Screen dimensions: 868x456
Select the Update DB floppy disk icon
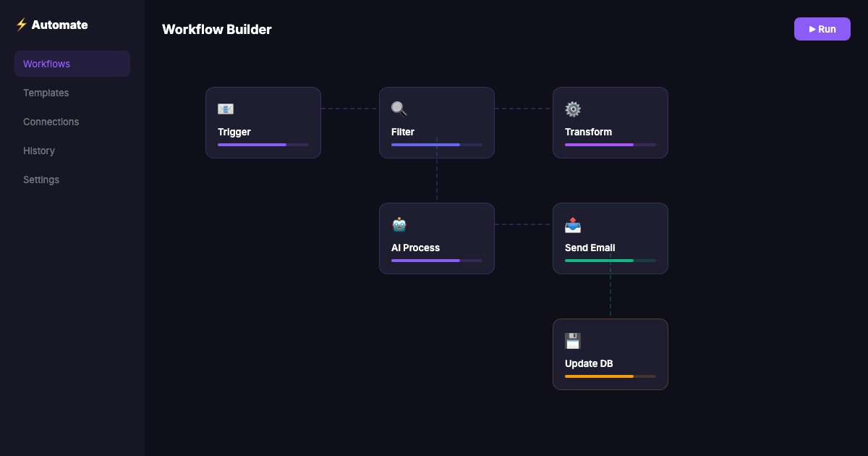[x=572, y=340]
